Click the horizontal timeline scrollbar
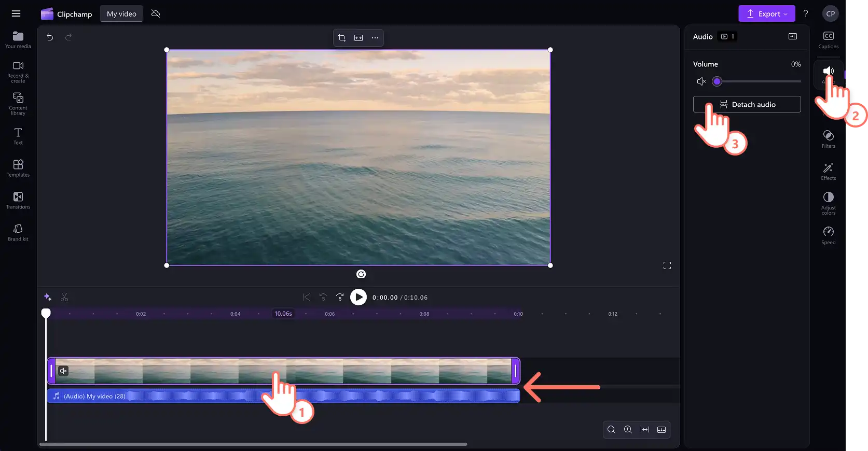The height and width of the screenshot is (451, 868). (253, 444)
